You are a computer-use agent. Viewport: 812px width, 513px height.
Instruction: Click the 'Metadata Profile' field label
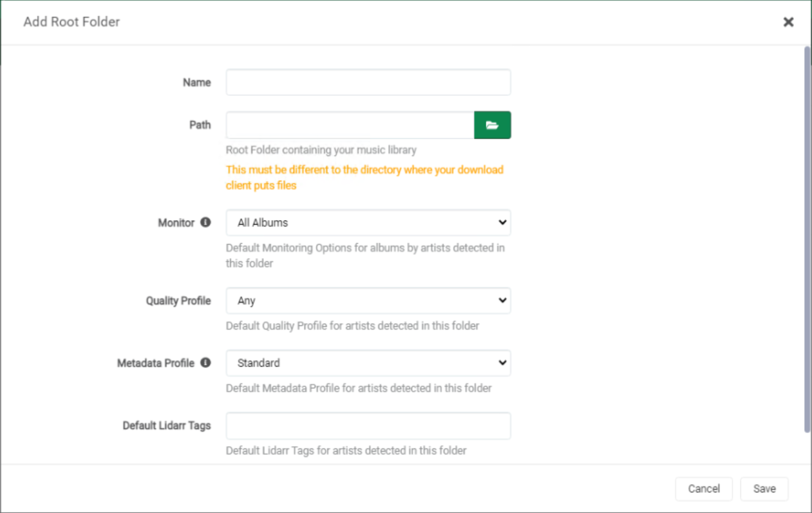pos(156,363)
